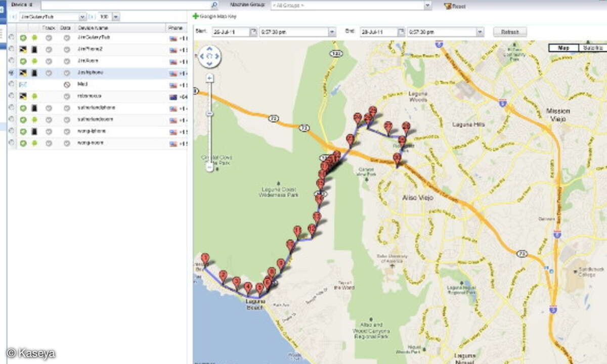The image size is (607, 364).
Task: Click the Start date input field
Action: coord(231,32)
